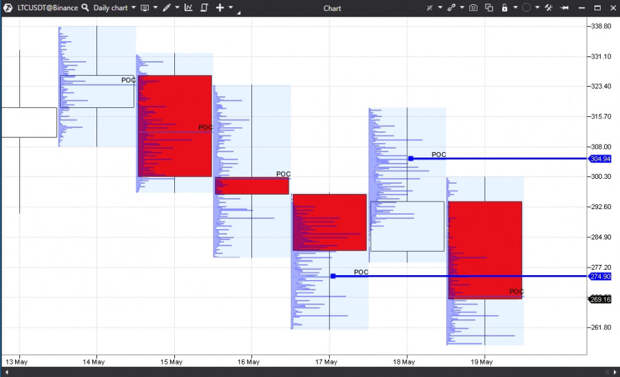Click the 323.40 price axis label
The width and height of the screenshot is (620, 377).
[x=601, y=86]
